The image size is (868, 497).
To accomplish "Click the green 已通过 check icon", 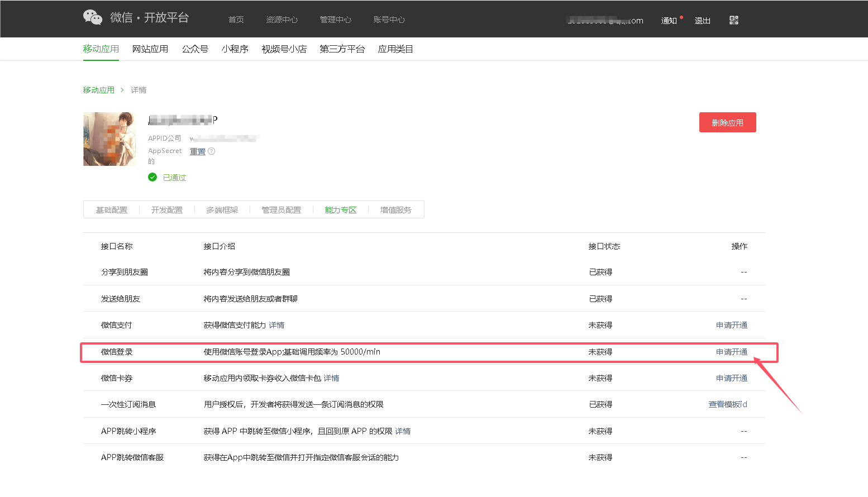I will pyautogui.click(x=152, y=177).
